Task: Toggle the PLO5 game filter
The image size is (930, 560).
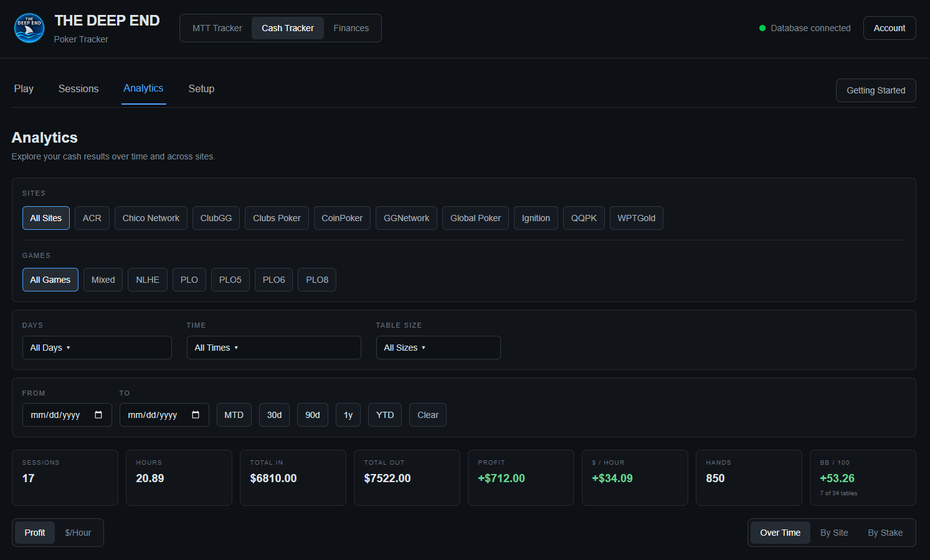Action: 230,280
